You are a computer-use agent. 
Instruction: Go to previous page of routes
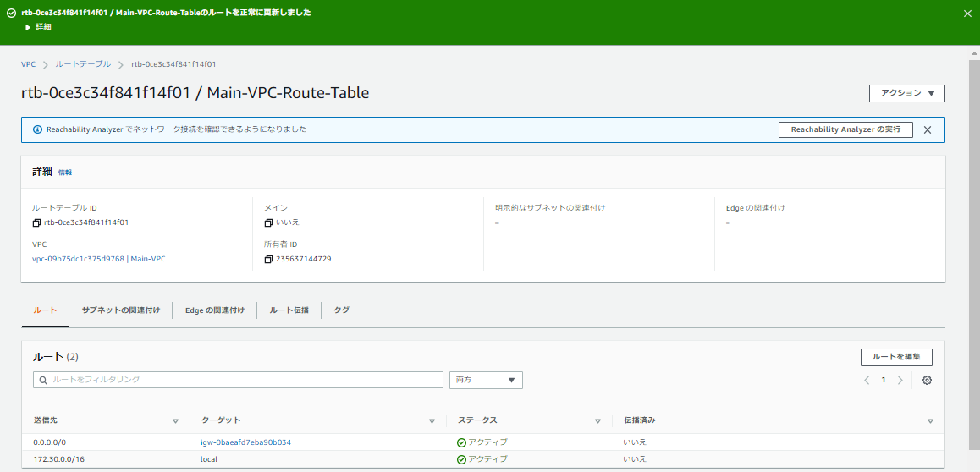pos(867,381)
